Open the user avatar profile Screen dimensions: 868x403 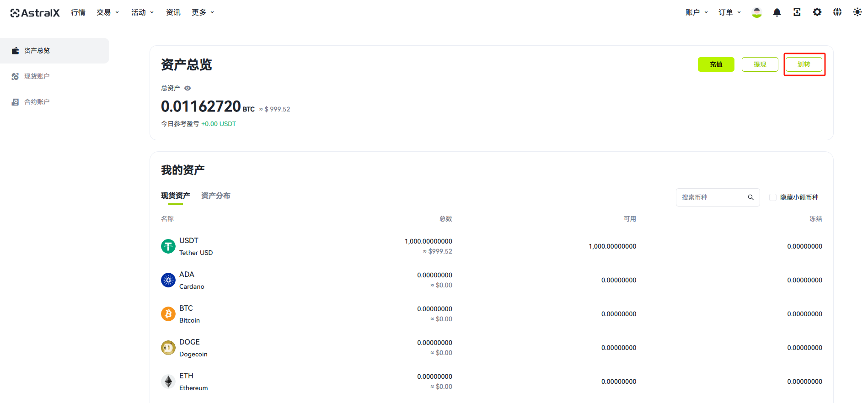tap(757, 13)
